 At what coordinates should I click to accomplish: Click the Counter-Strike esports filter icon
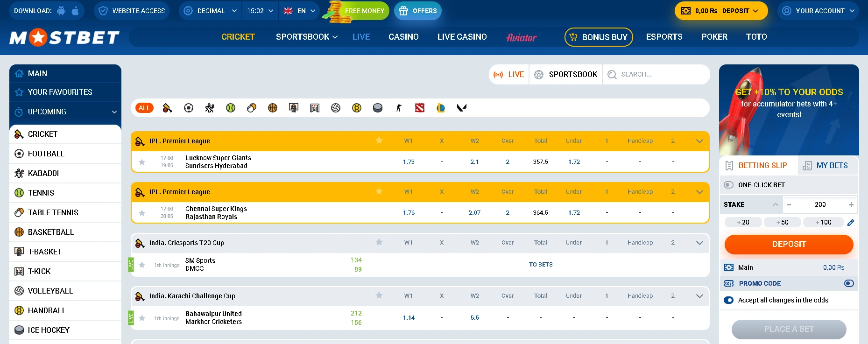(399, 108)
